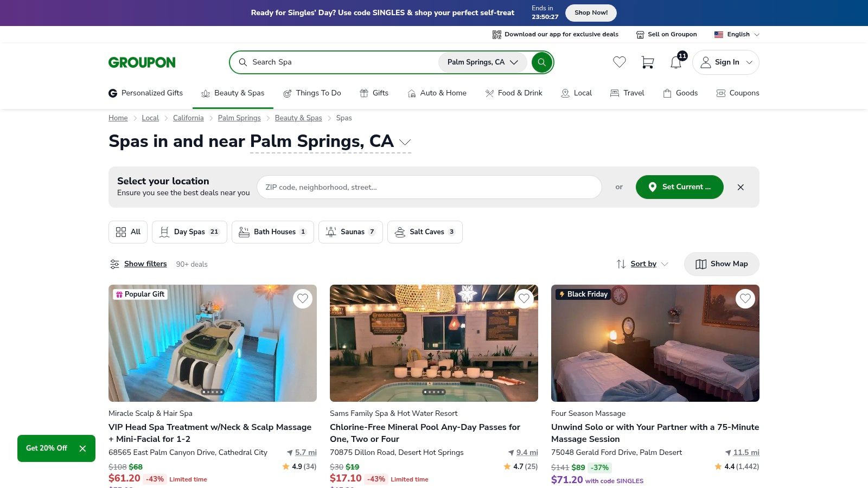Click the heart wishlist icon in header

[x=619, y=62]
